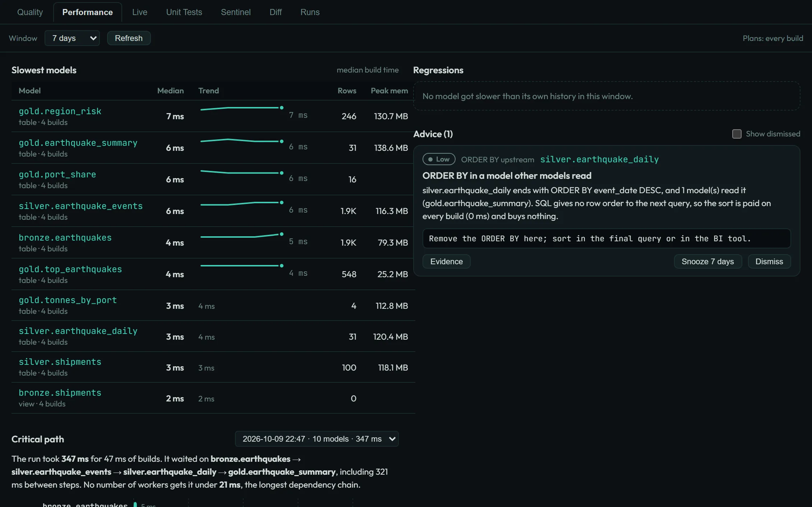Click the 'Remove the ORDER BY here' suggestion box
Image resolution: width=812 pixels, height=507 pixels.
[606, 238]
